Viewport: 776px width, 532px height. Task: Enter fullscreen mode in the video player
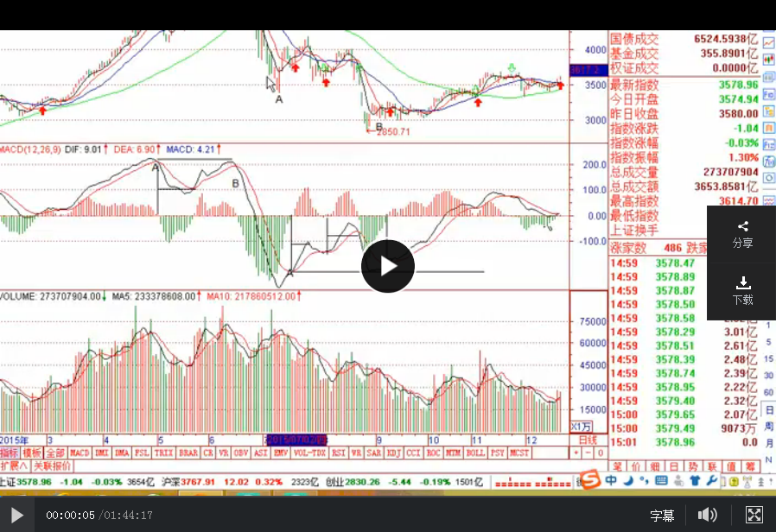click(754, 516)
